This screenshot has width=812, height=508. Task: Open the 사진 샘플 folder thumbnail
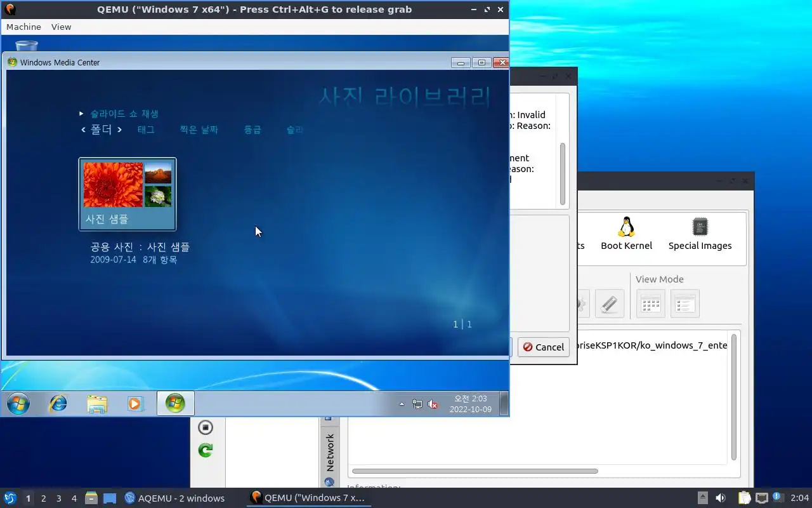pos(128,194)
